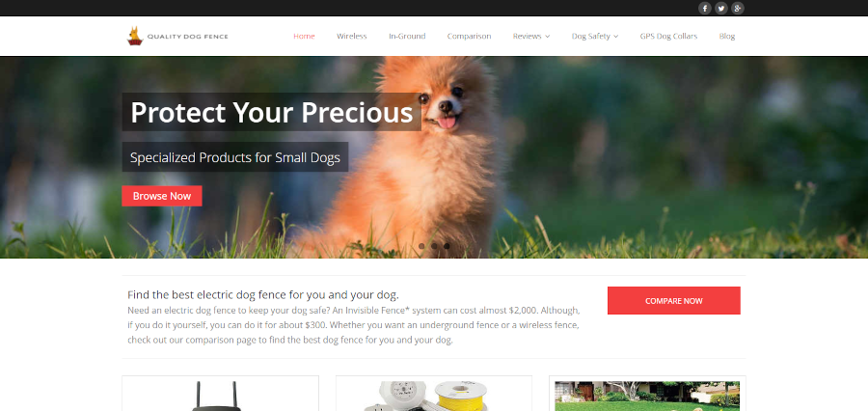
Task: Expand the Dog Safety dropdown menu
Action: pyautogui.click(x=595, y=36)
